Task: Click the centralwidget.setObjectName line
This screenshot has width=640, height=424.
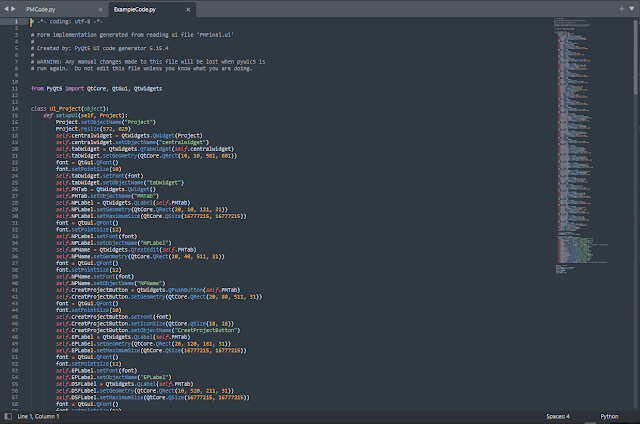Action: [x=132, y=142]
